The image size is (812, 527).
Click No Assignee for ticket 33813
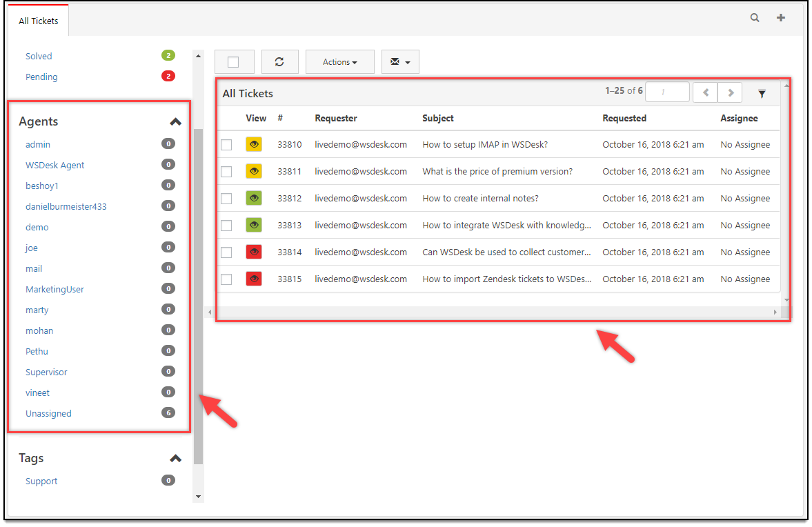tap(744, 225)
